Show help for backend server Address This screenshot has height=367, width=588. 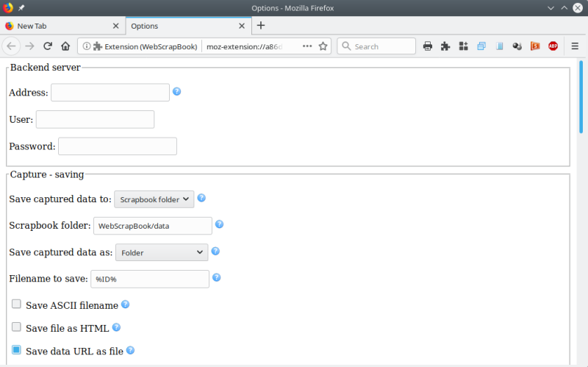[176, 91]
